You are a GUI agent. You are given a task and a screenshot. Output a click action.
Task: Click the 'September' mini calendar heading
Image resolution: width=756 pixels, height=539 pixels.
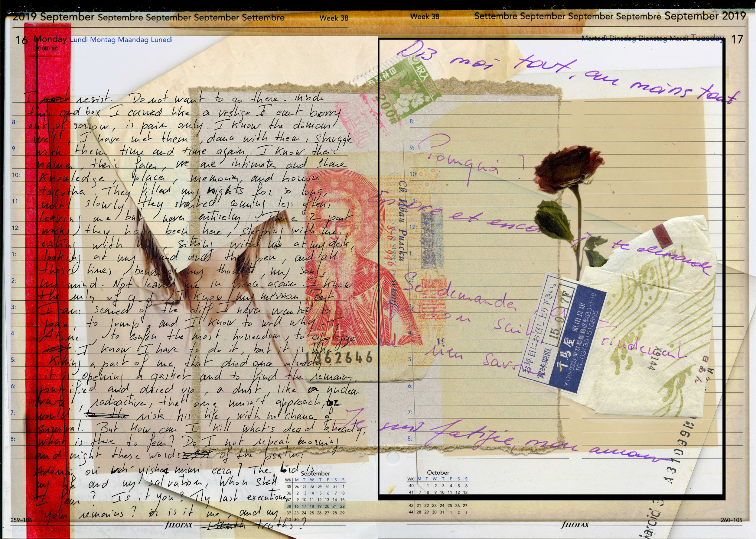[x=315, y=474]
